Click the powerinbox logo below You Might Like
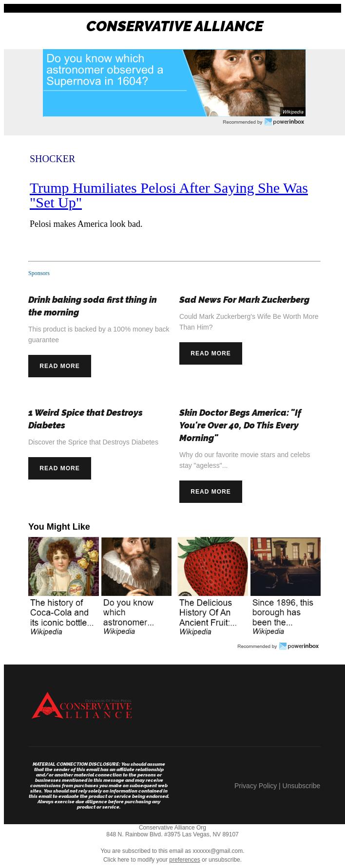Image resolution: width=345 pixels, height=868 pixels. click(x=299, y=646)
